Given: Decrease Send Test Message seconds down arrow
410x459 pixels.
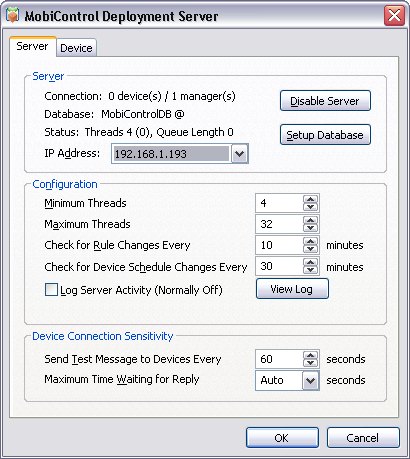Looking at the screenshot, I should point(310,363).
